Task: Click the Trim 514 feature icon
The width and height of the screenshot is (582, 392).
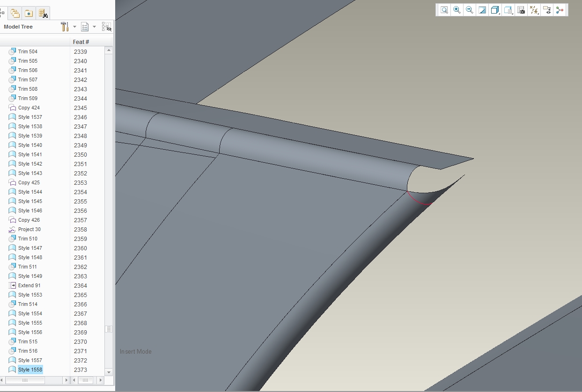Action: point(12,304)
